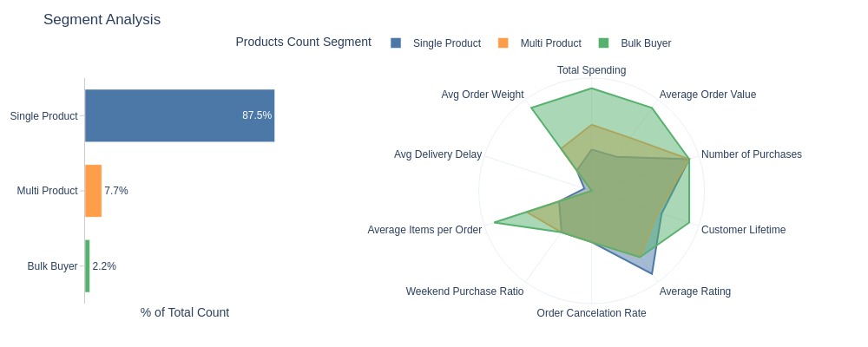This screenshot has width=868, height=347.
Task: Click the Order Cancelation Rate axis label
Action: [x=591, y=313]
